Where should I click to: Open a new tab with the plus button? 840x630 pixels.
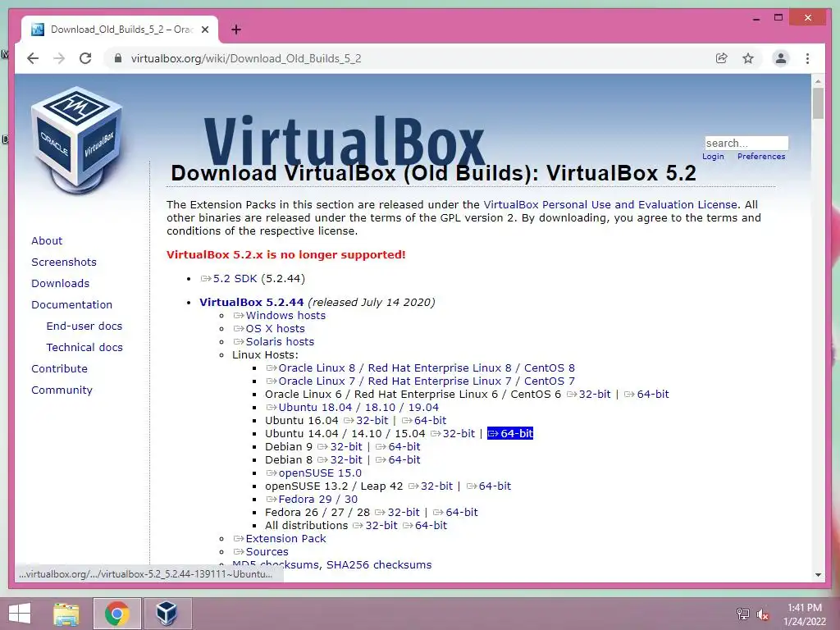point(235,30)
